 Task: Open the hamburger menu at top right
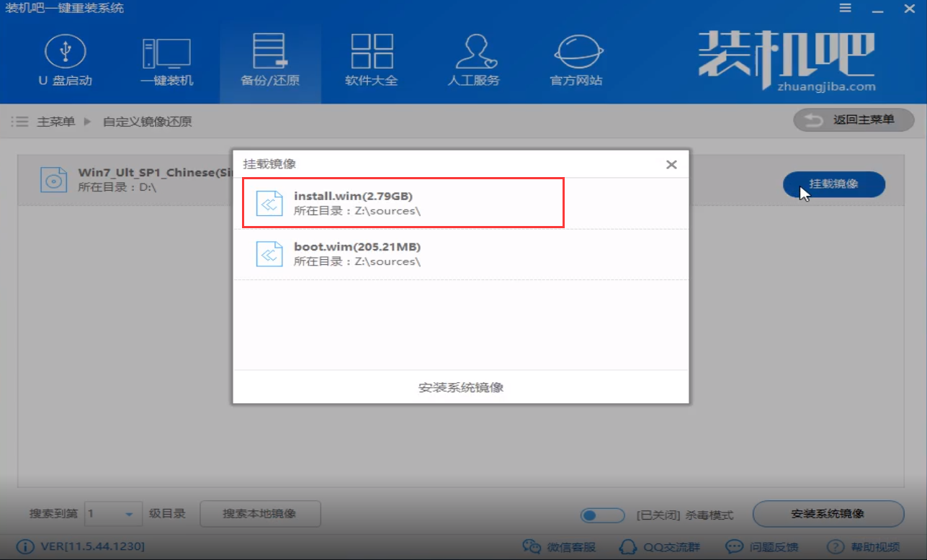(x=843, y=8)
